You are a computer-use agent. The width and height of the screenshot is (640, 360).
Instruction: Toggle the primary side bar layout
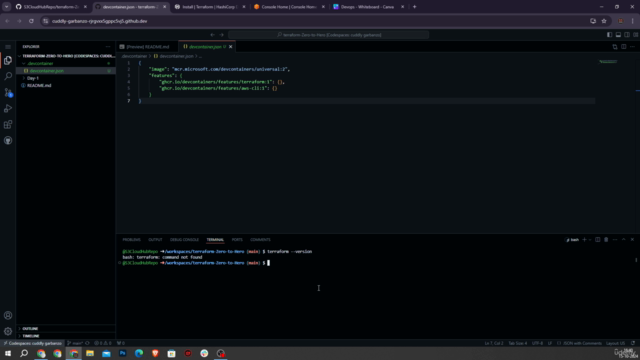click(x=609, y=35)
